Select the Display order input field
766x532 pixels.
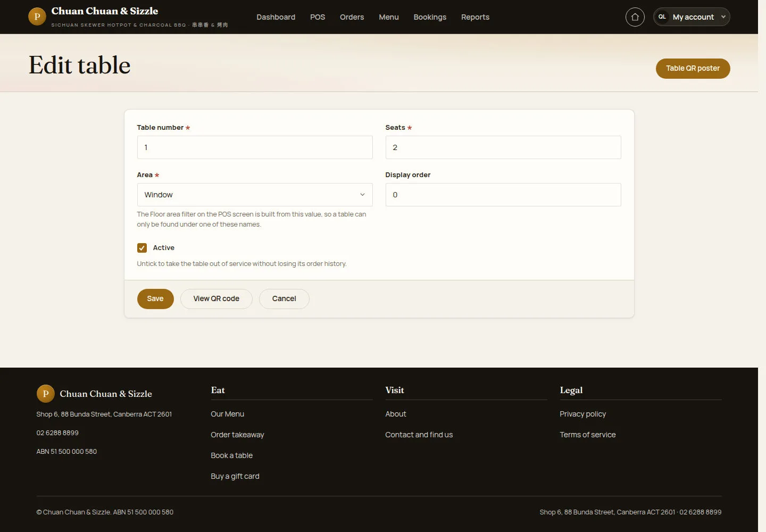pyautogui.click(x=503, y=195)
